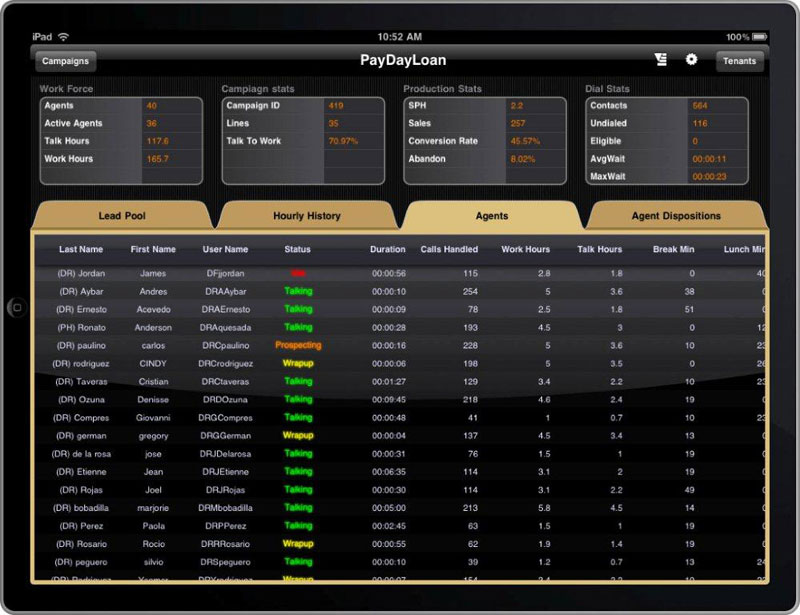Sort by Work Hours column header
Image resolution: width=800 pixels, height=615 pixels.
pos(526,249)
